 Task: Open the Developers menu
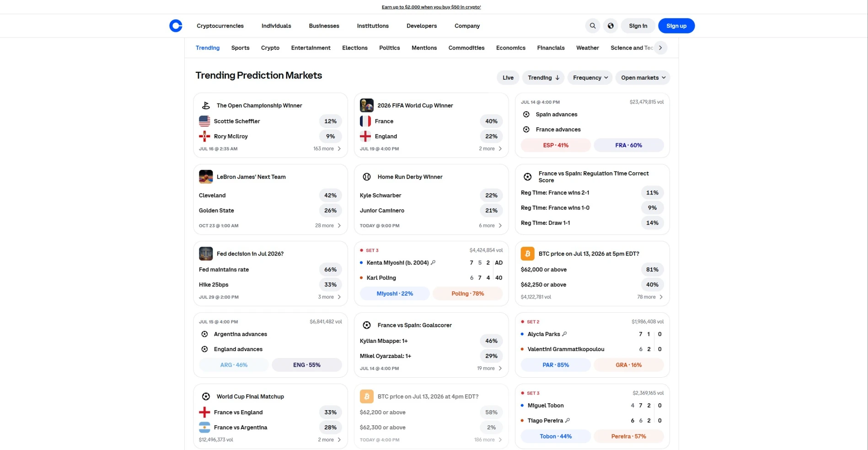point(422,26)
